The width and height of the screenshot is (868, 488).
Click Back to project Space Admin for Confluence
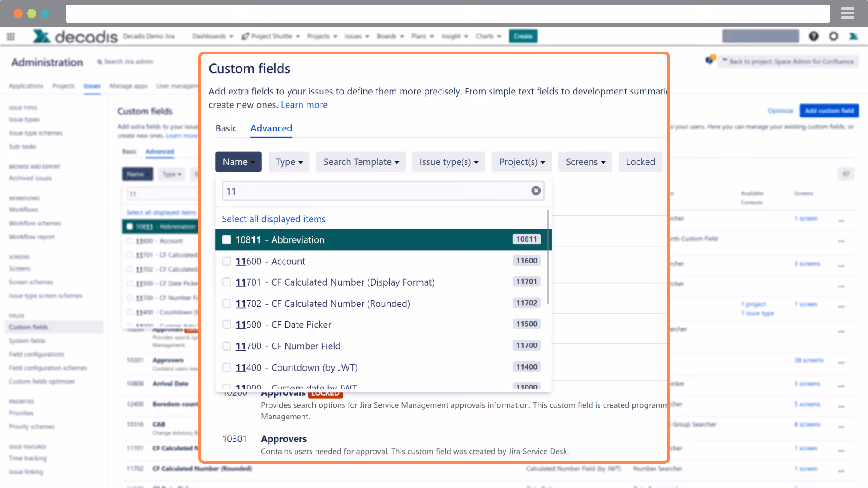tap(788, 61)
